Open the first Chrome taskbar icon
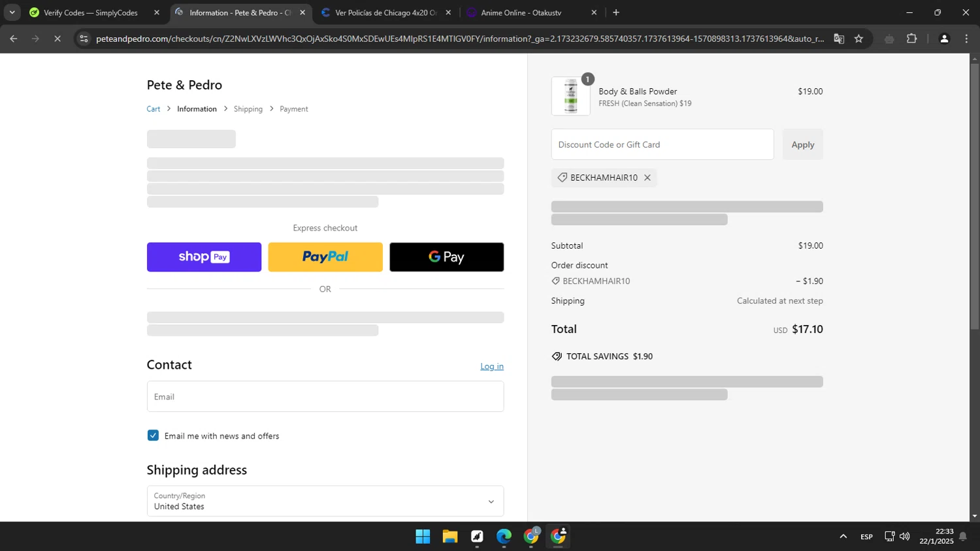Viewport: 980px width, 551px height. coord(531,537)
